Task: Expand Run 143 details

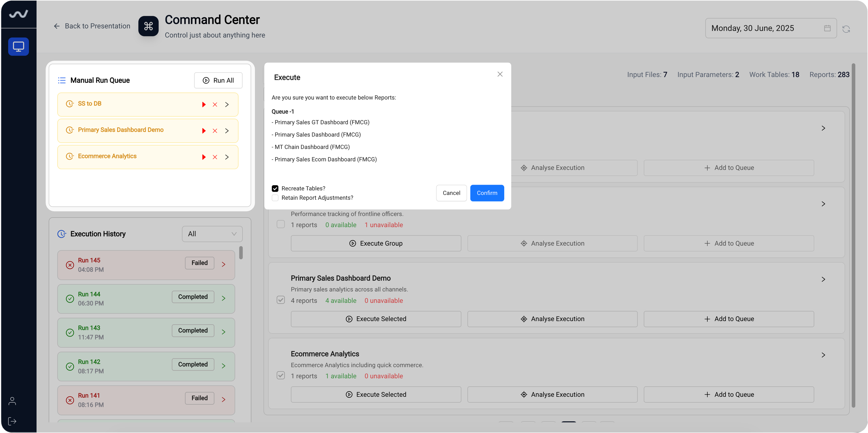Action: [224, 332]
